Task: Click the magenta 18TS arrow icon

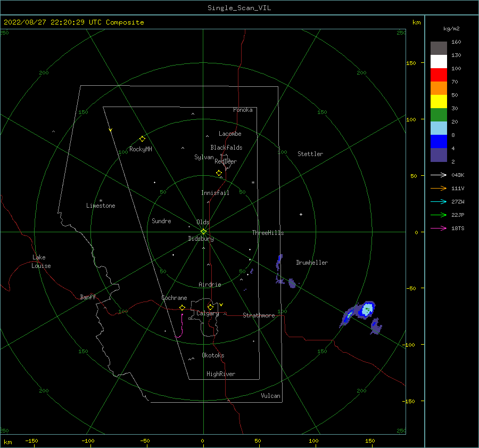Action: (439, 228)
